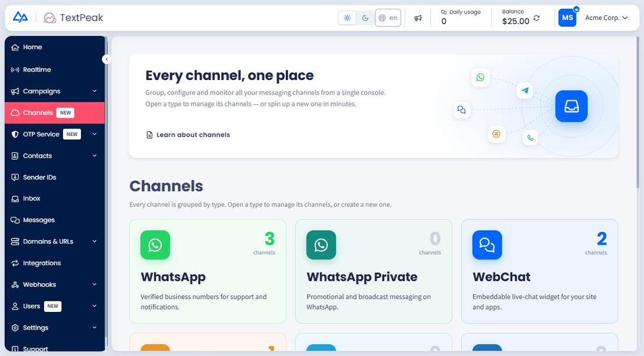Click the Users person icon
The height and width of the screenshot is (356, 644).
[x=15, y=306]
